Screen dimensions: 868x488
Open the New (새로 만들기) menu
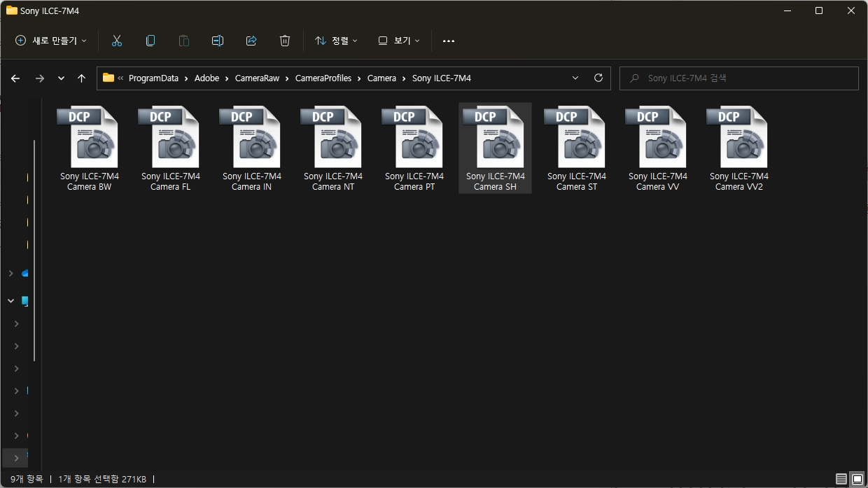tap(51, 41)
